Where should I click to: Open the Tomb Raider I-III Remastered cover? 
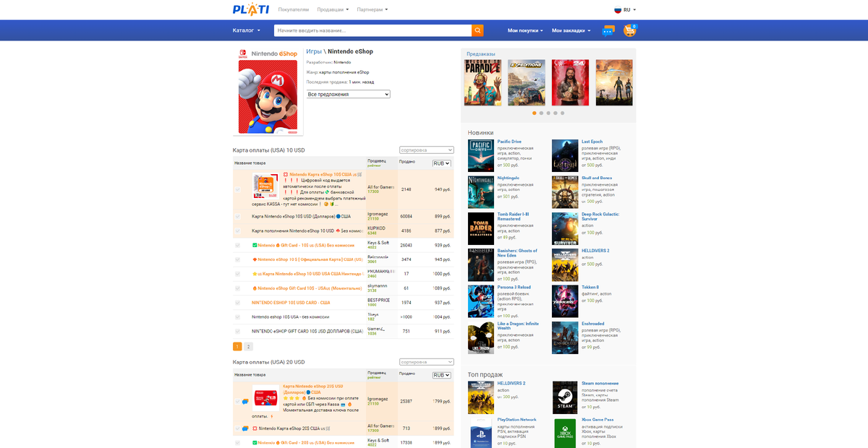tap(481, 228)
